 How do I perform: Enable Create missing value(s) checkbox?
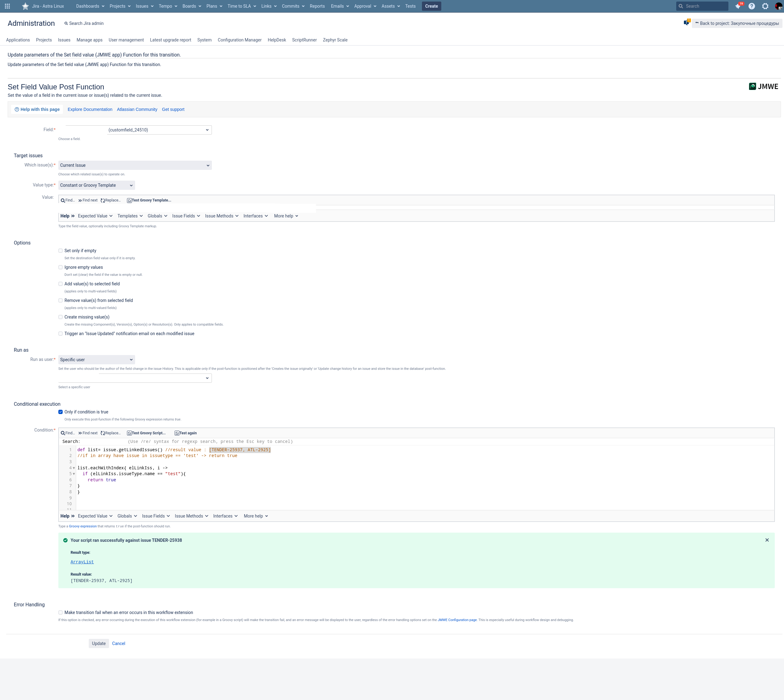coord(60,317)
